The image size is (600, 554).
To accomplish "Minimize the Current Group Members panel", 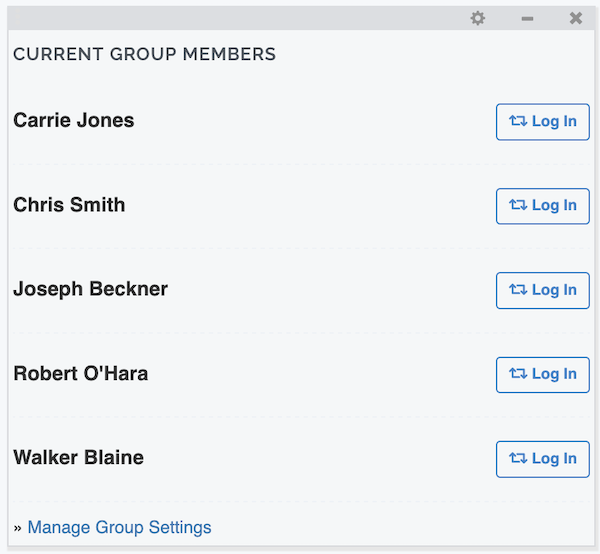I will click(x=527, y=19).
